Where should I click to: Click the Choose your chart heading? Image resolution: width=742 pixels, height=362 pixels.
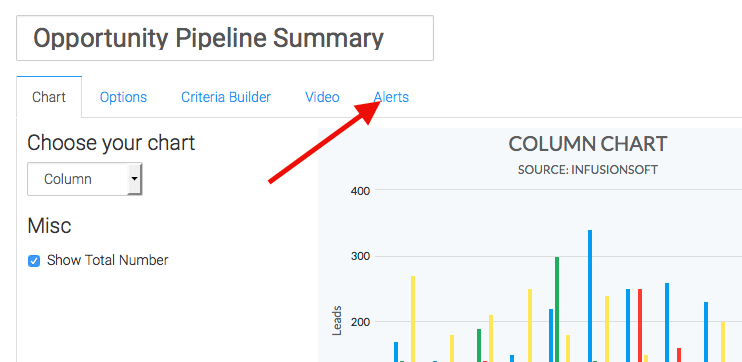111,143
